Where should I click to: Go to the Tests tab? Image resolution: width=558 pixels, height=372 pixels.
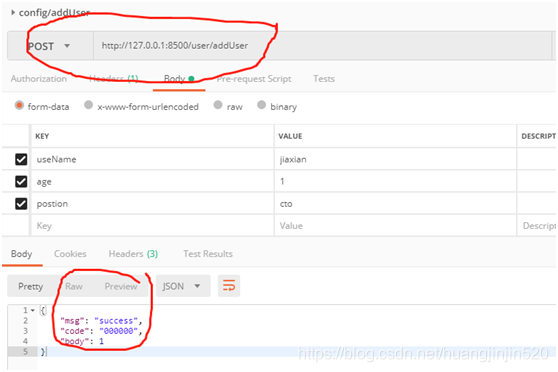pos(324,79)
